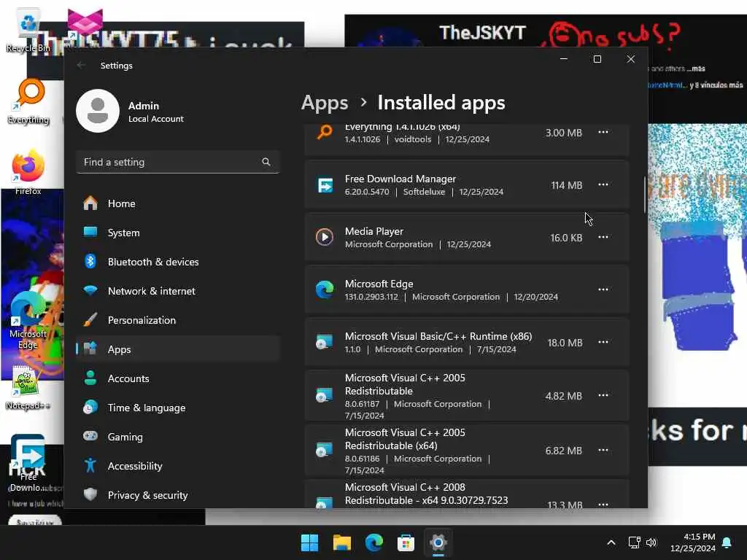Viewport: 747px width, 560px height.
Task: Open more options for Everything 1.4.1.1026
Action: pos(603,132)
